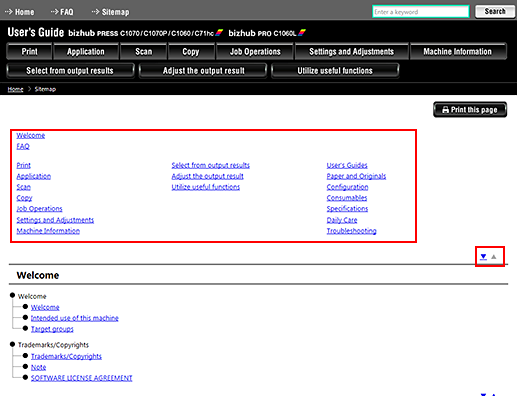
Task: Click the Adjust the output result button
Action: (203, 71)
